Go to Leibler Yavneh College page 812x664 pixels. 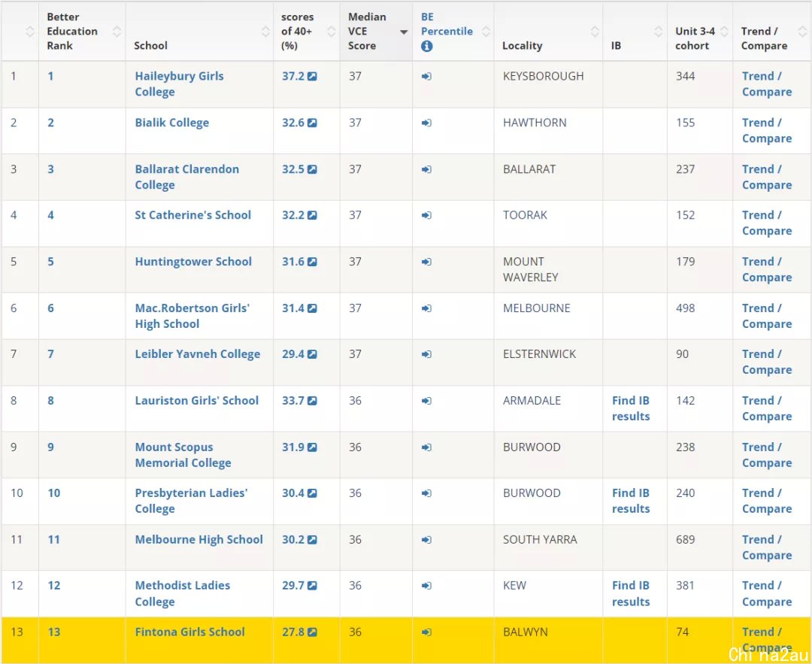(197, 353)
